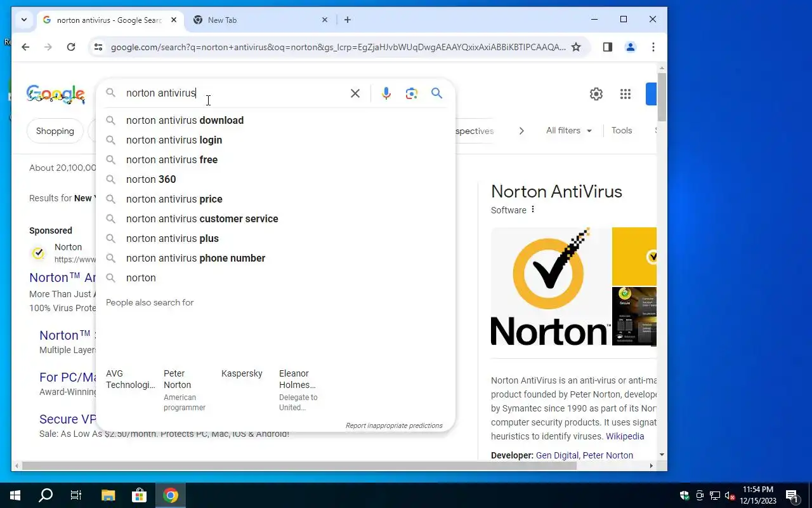Open the tab search dropdown
Image resolution: width=812 pixels, height=508 pixels.
click(x=23, y=20)
